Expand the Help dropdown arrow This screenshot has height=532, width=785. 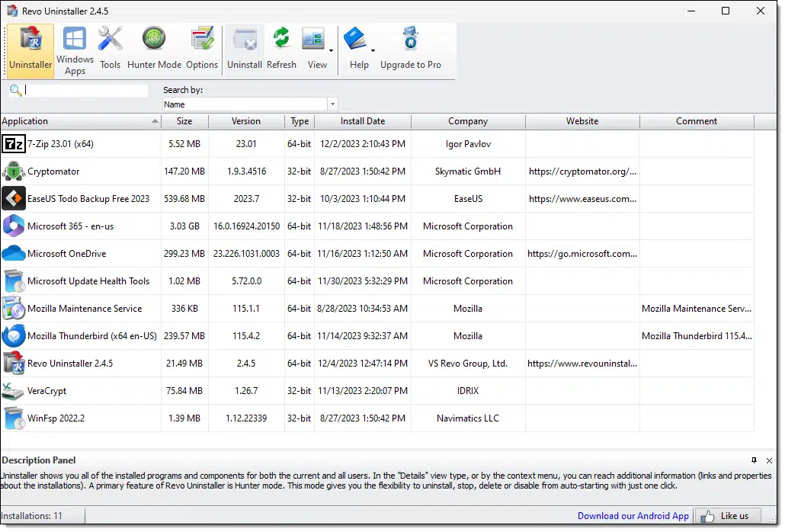click(x=373, y=50)
